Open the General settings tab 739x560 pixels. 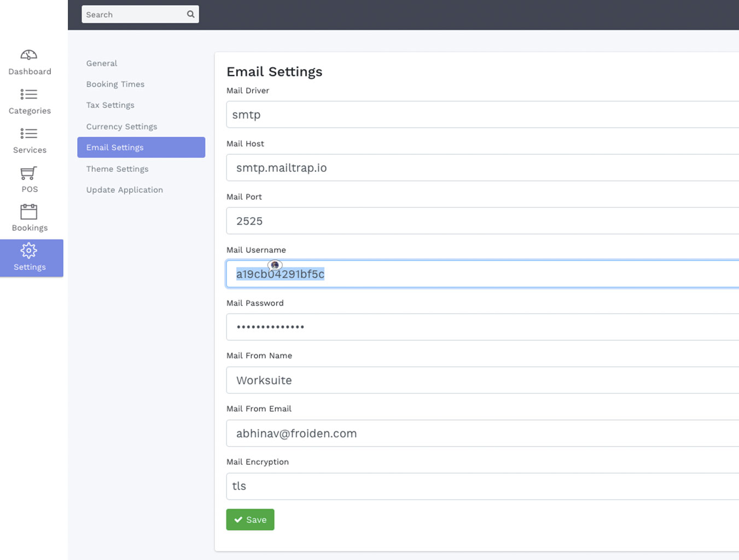(x=102, y=63)
